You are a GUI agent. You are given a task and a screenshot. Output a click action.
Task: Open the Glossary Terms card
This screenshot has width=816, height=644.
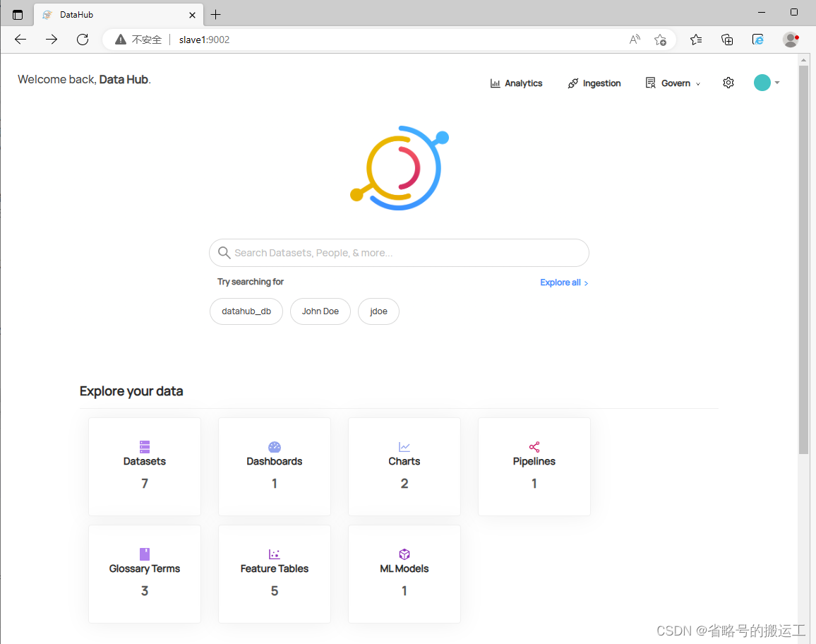[145, 573]
